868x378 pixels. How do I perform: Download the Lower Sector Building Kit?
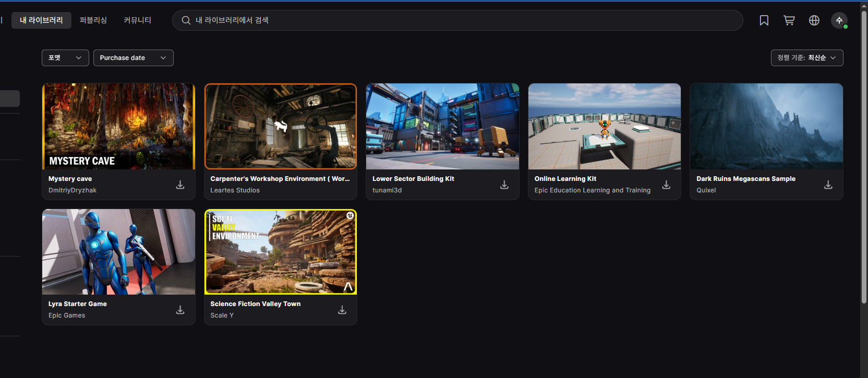[x=504, y=185]
